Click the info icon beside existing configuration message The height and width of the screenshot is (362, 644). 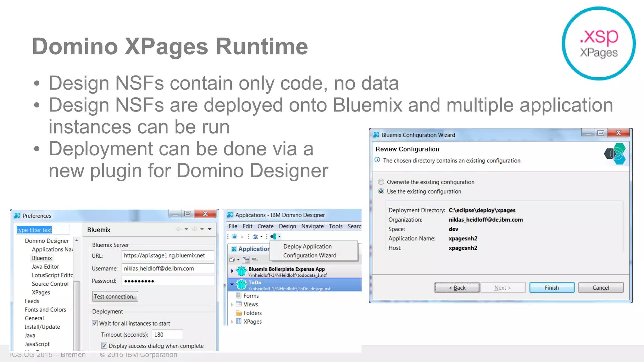(x=377, y=160)
